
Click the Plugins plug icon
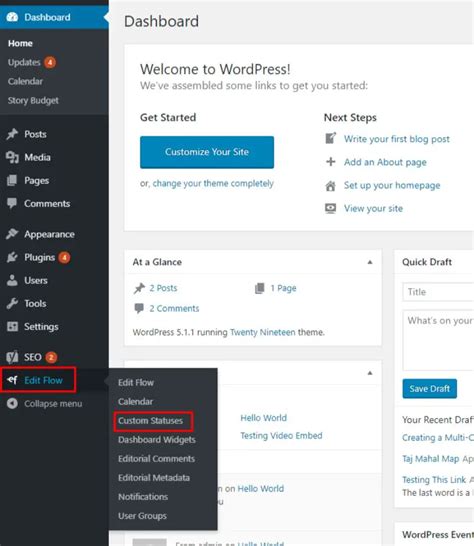[x=12, y=257]
